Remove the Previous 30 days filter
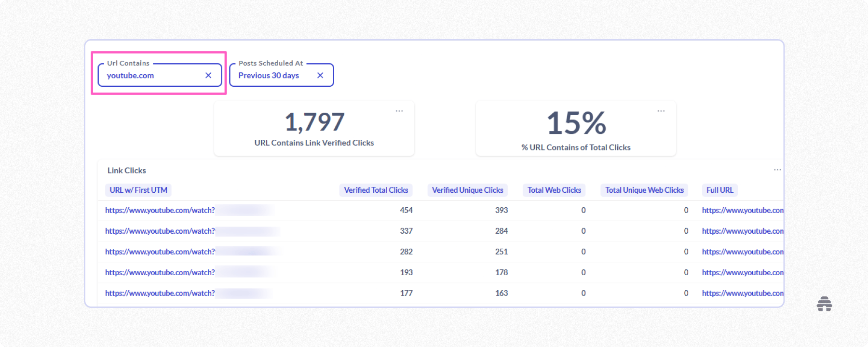The width and height of the screenshot is (868, 347). click(x=320, y=75)
